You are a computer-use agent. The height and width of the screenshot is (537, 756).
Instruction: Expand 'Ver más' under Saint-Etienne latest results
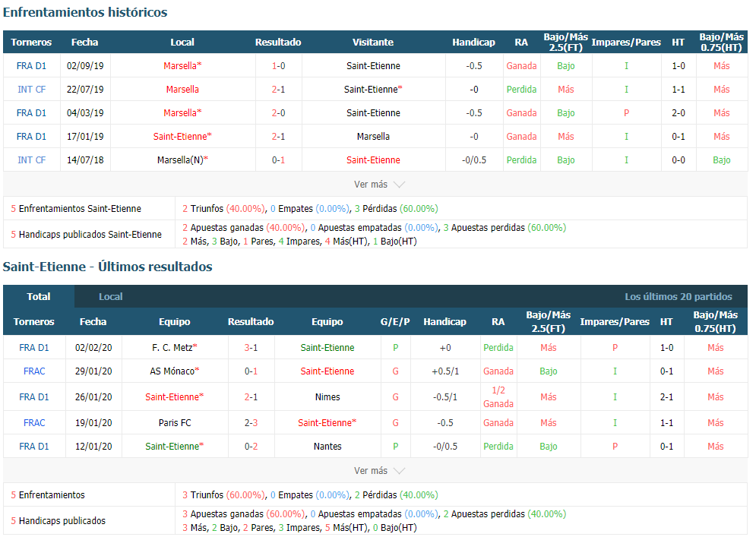tap(379, 471)
